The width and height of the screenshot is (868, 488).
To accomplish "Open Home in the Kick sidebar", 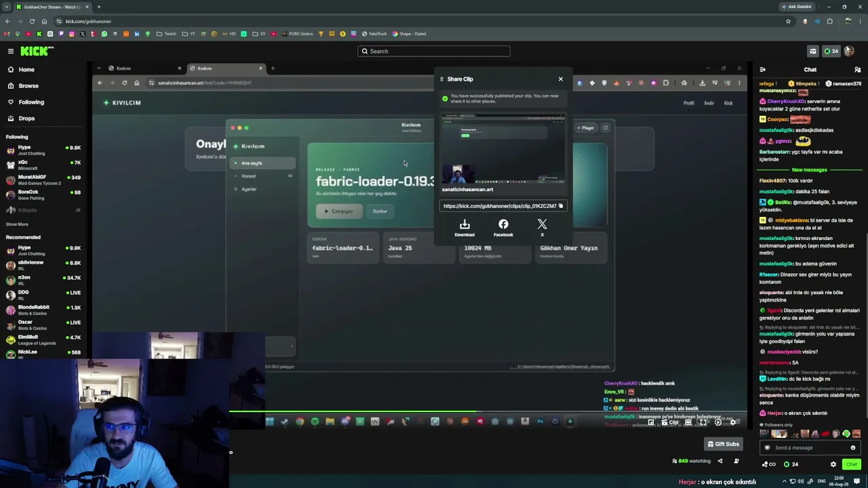I will click(43, 69).
